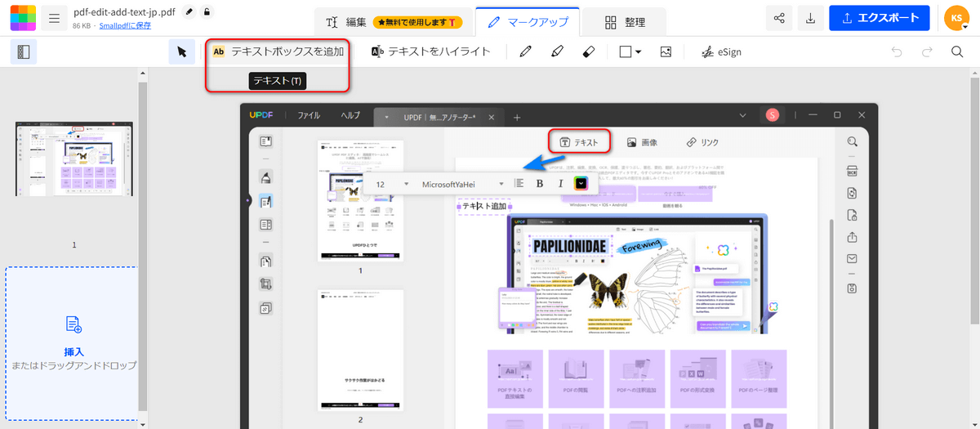Image resolution: width=980 pixels, height=429 pixels.
Task: Click the Smallpdf thumbnail panel scrollbar
Action: (x=143, y=245)
